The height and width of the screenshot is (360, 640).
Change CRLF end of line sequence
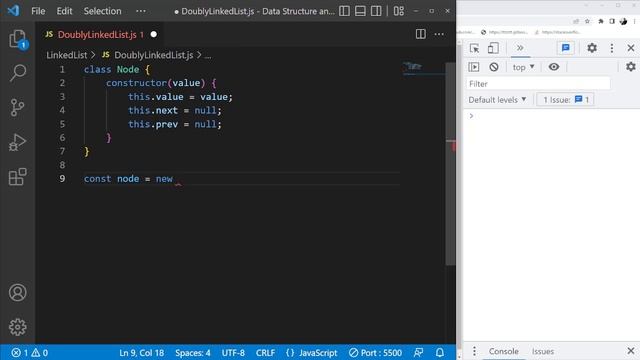(265, 353)
